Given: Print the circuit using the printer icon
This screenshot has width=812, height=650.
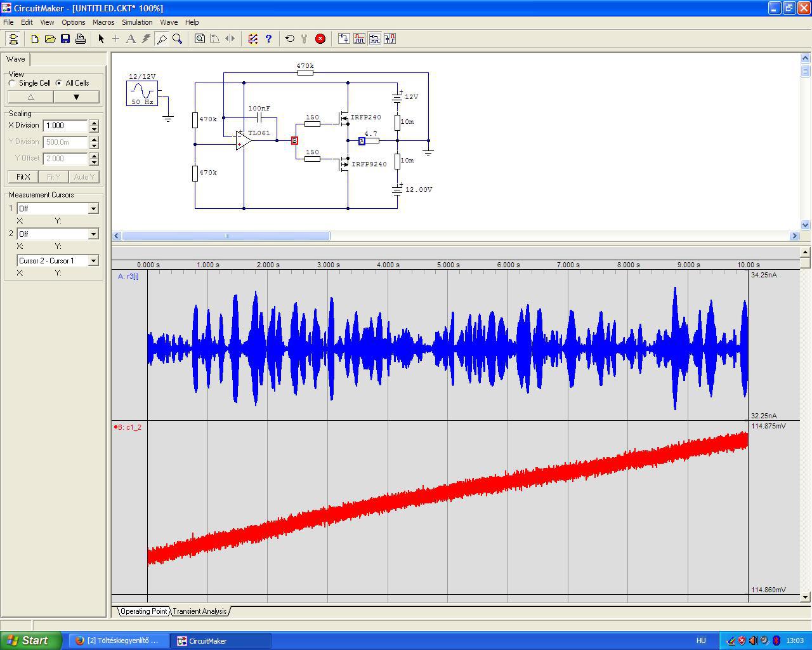Looking at the screenshot, I should pyautogui.click(x=81, y=39).
